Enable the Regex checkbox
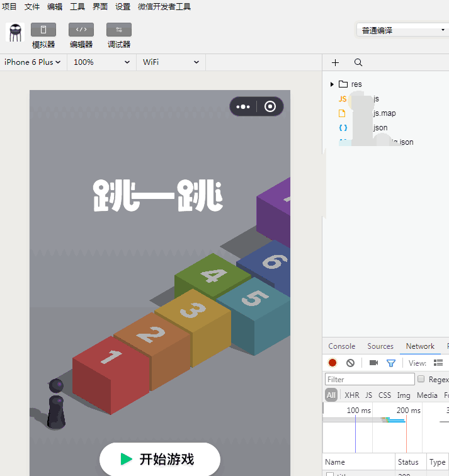 pos(421,379)
